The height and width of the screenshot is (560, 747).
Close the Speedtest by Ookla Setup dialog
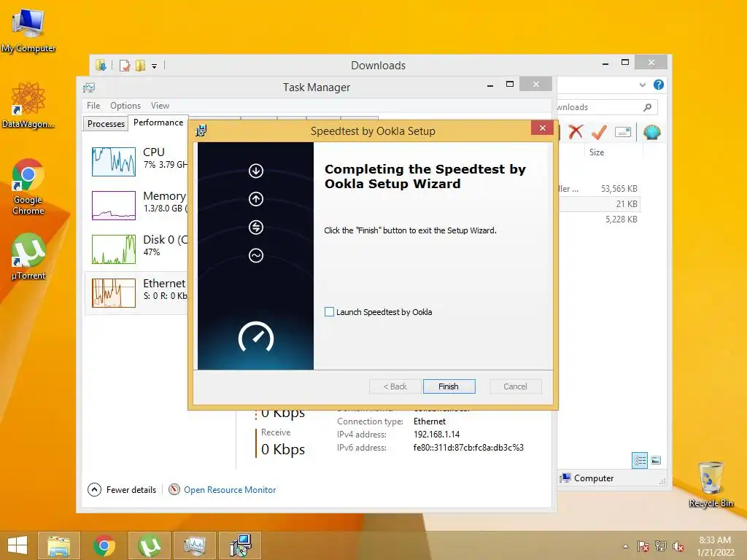542,128
